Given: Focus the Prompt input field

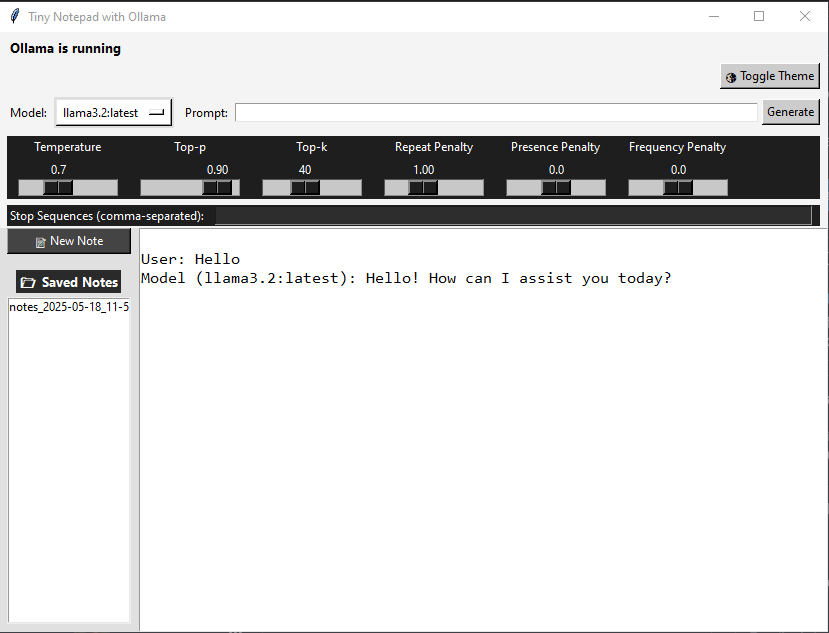Looking at the screenshot, I should pyautogui.click(x=496, y=112).
